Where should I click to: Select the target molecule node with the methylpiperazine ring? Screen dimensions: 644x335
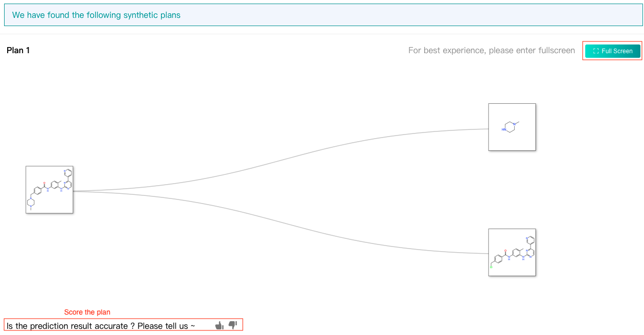50,190
